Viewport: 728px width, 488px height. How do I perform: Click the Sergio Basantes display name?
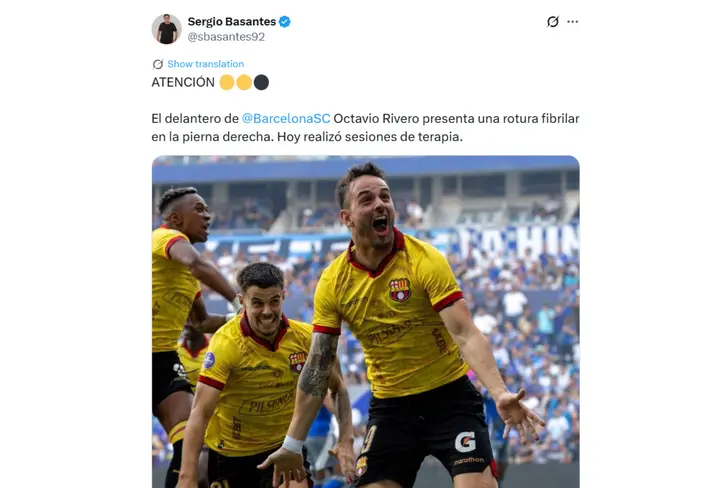pos(232,22)
